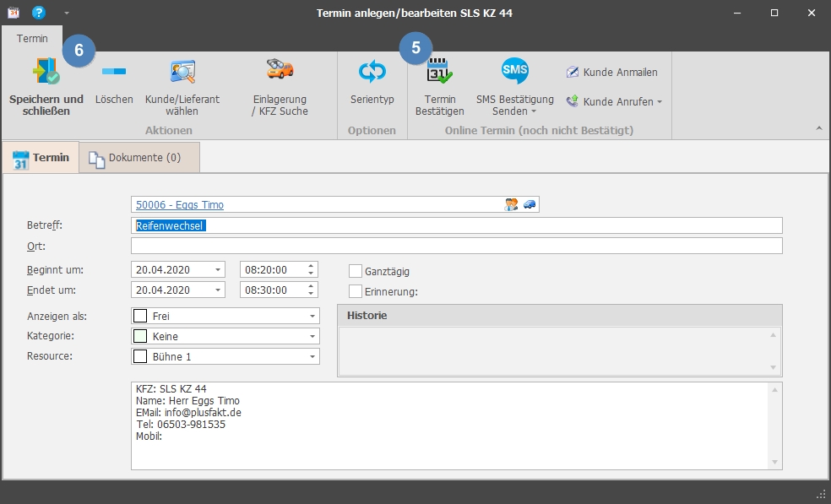Open Kunde Anrufen dropdown arrow

click(660, 102)
